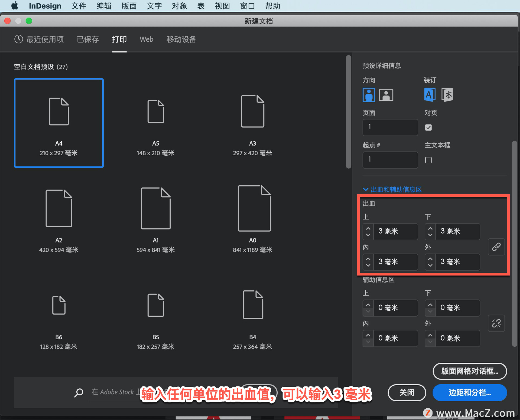The height and width of the screenshot is (420, 520).
Task: Increase slug 上 value with up arrow
Action: [368, 305]
